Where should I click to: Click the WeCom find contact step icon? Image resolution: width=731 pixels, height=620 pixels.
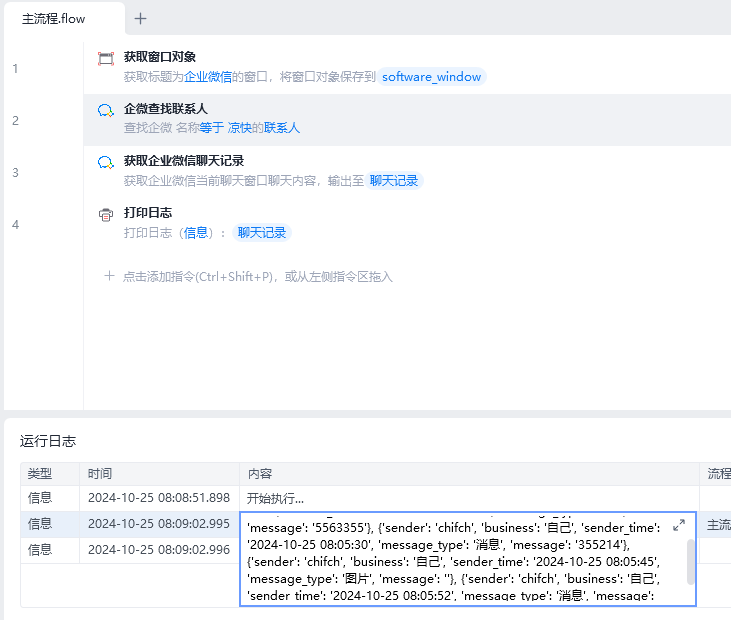[x=106, y=111]
